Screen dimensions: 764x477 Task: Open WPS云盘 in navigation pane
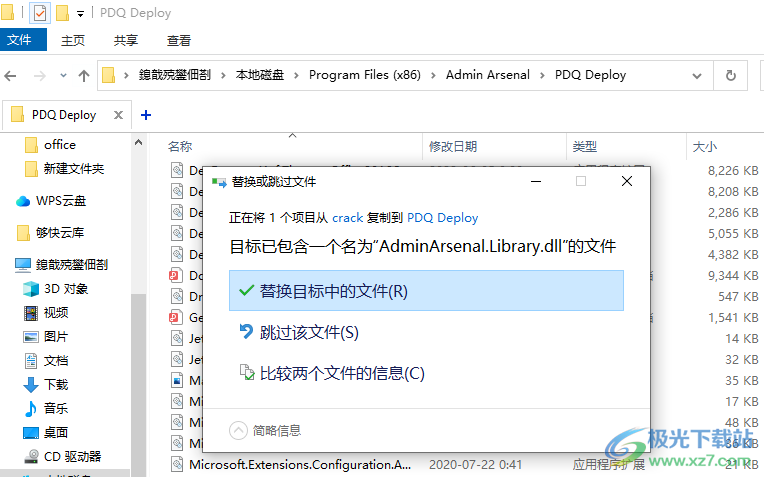(x=61, y=201)
